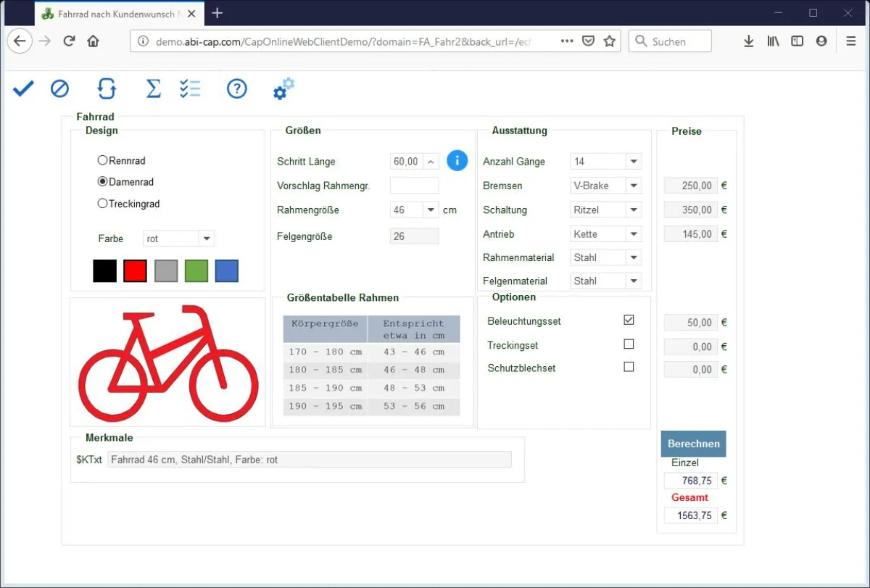The width and height of the screenshot is (870, 588).
Task: Open help with the question mark icon
Action: point(236,88)
